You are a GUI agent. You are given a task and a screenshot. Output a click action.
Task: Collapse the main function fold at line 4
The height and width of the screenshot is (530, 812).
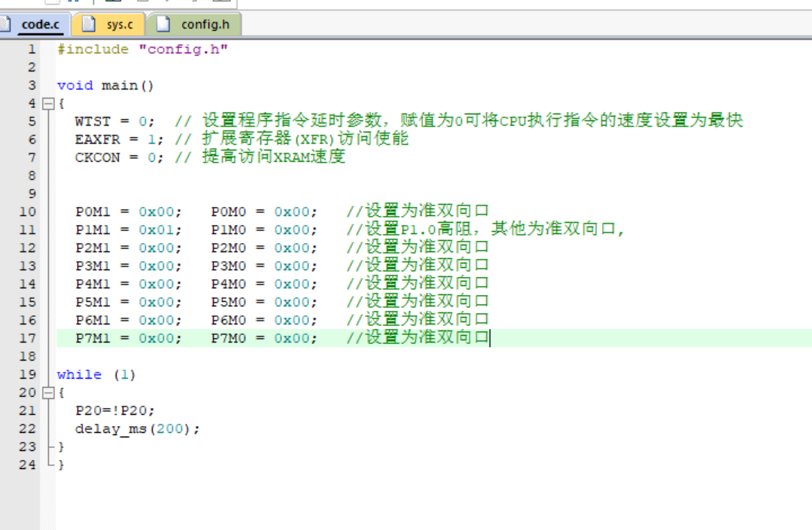tap(48, 104)
